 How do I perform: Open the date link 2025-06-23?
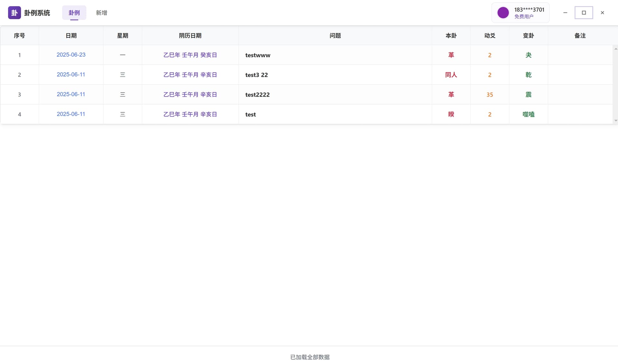tap(71, 55)
